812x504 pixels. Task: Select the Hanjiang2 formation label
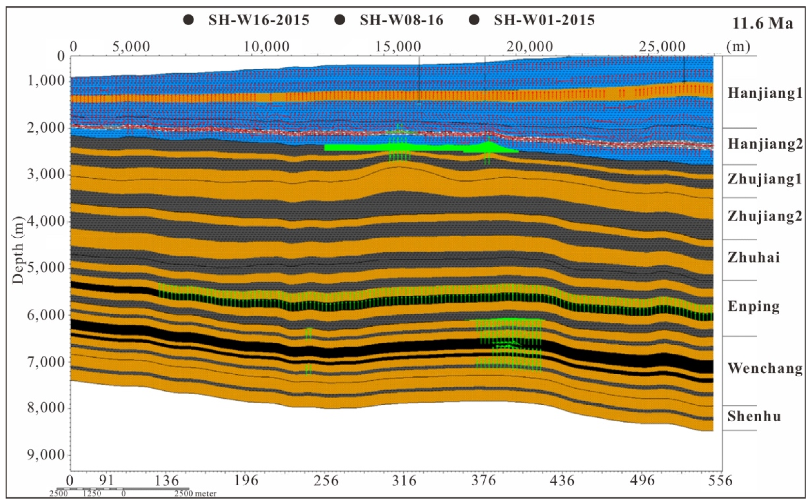click(x=765, y=144)
